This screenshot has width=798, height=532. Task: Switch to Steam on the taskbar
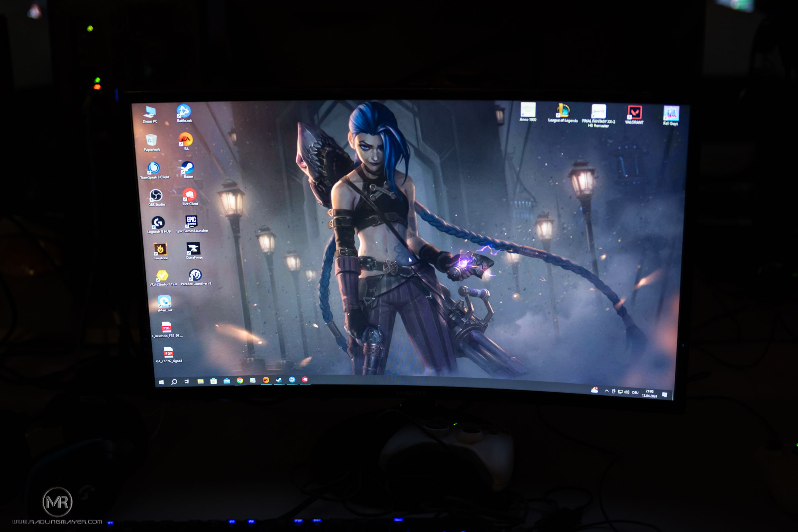tap(279, 380)
